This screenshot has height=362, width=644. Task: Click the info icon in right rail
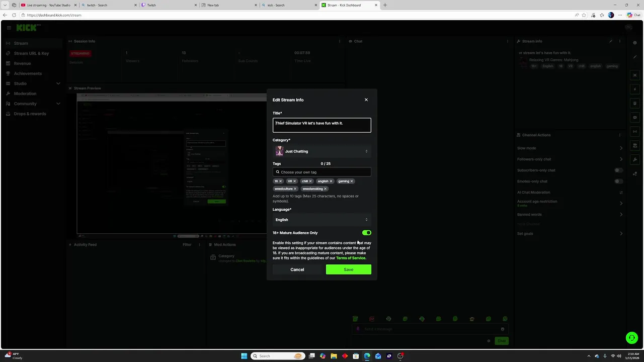tap(635, 43)
